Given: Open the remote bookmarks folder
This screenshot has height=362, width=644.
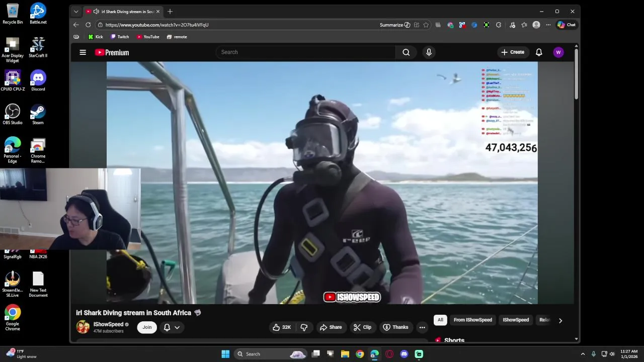Looking at the screenshot, I should point(177,37).
